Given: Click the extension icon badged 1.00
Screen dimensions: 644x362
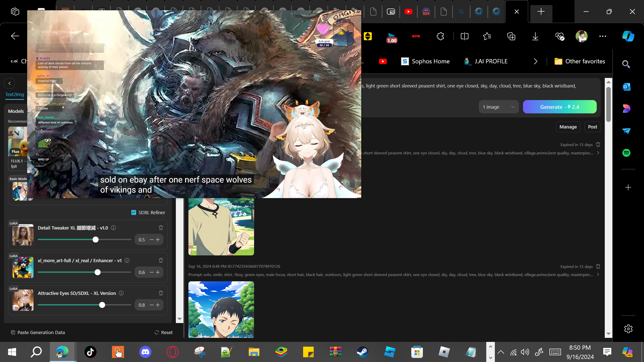Looking at the screenshot, I should [392, 37].
